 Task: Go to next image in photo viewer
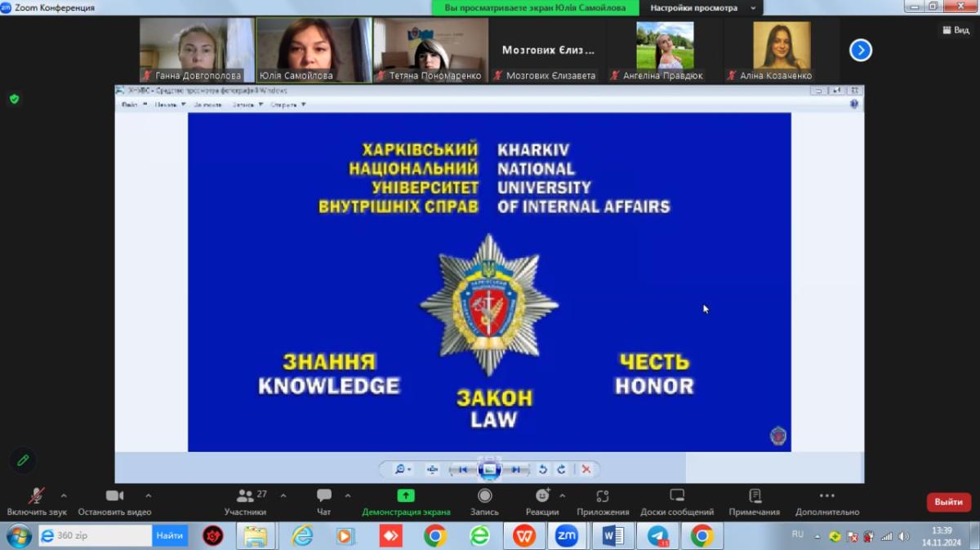click(515, 469)
